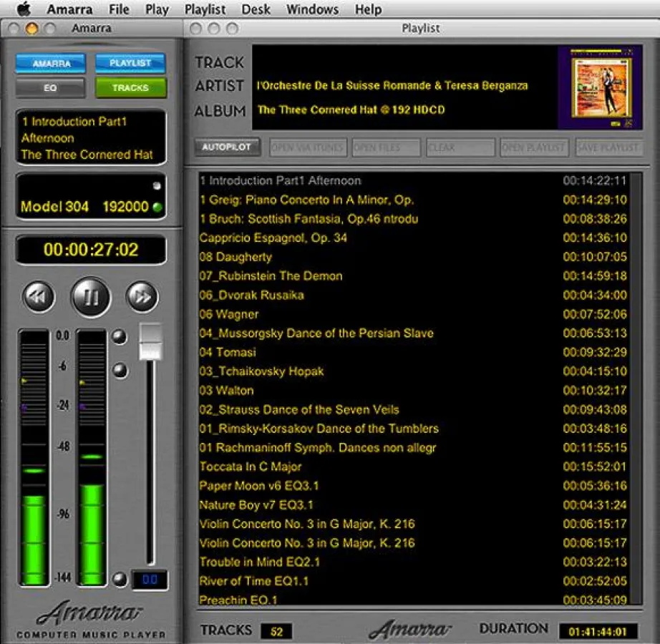Click the volume fader handle
Viewport: 660px width, 644px height.
coord(150,342)
